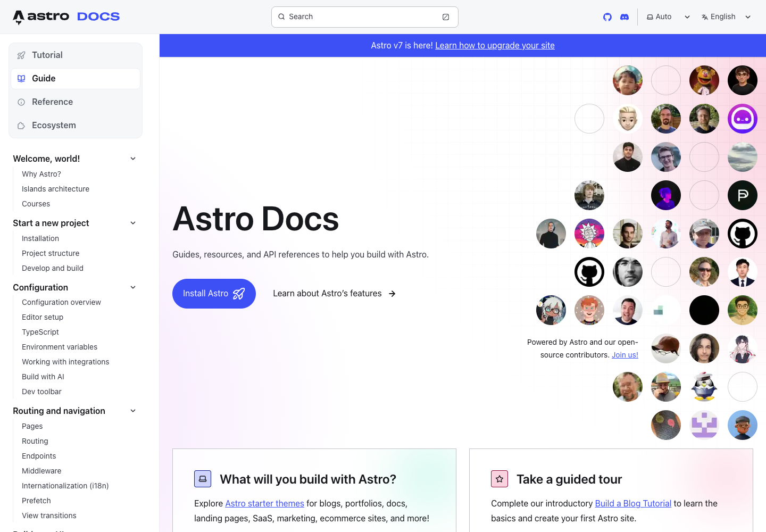The height and width of the screenshot is (532, 766).
Task: Click the magnifier icon in the search box
Action: click(282, 17)
